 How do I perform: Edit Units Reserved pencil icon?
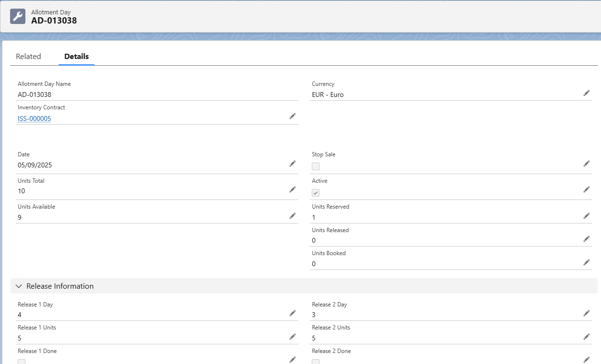pos(586,216)
